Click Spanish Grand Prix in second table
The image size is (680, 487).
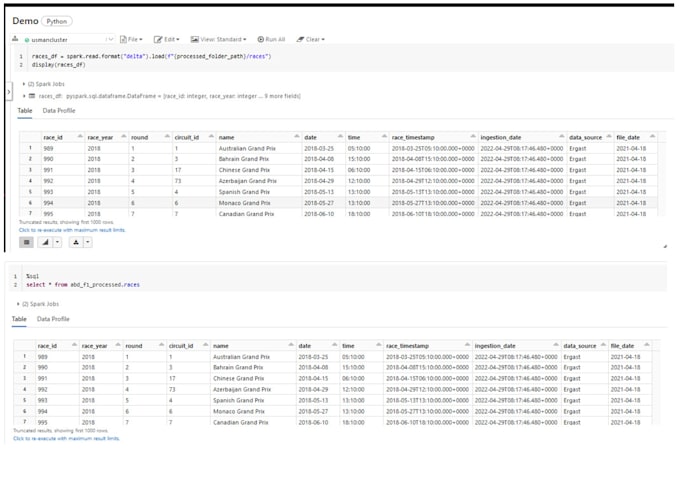pos(239,400)
